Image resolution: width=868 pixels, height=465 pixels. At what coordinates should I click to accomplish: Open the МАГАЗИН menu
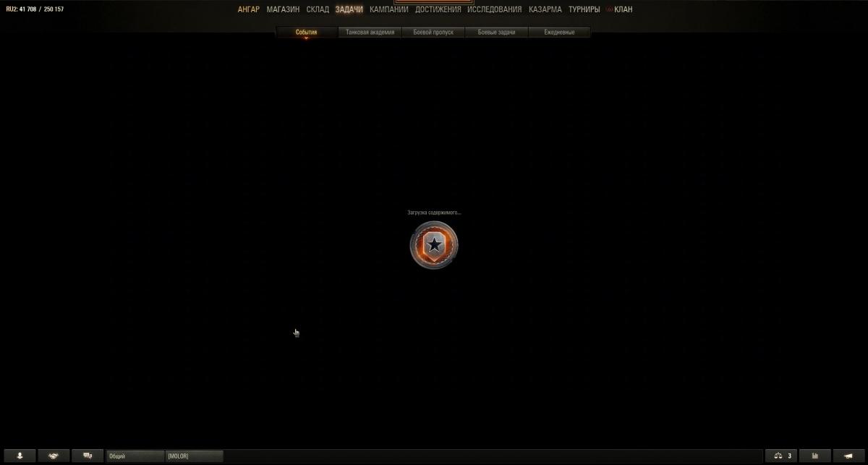[x=283, y=9]
